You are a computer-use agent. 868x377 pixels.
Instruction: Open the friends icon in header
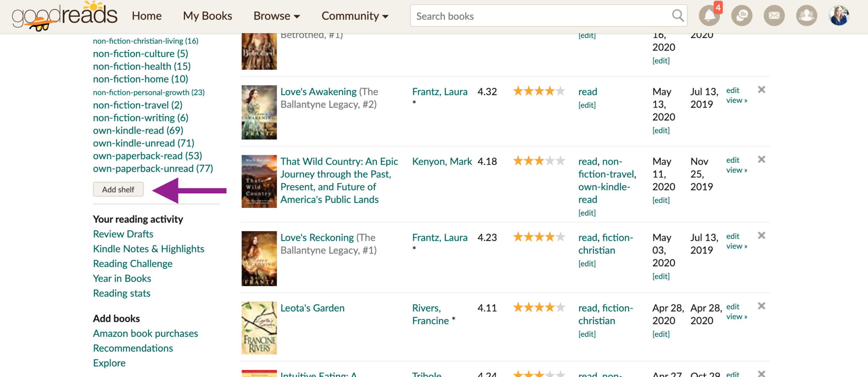click(x=807, y=16)
